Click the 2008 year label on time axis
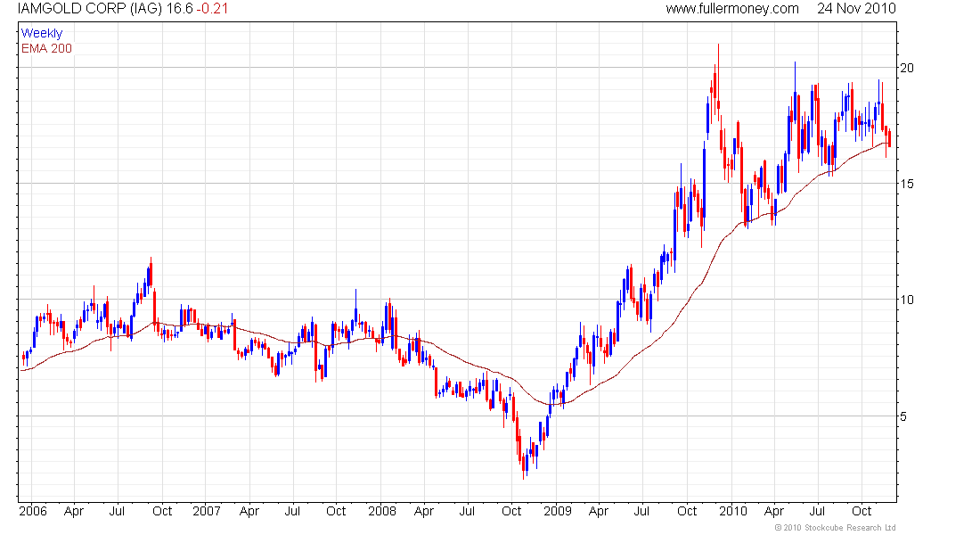The height and width of the screenshot is (535, 980). click(382, 511)
